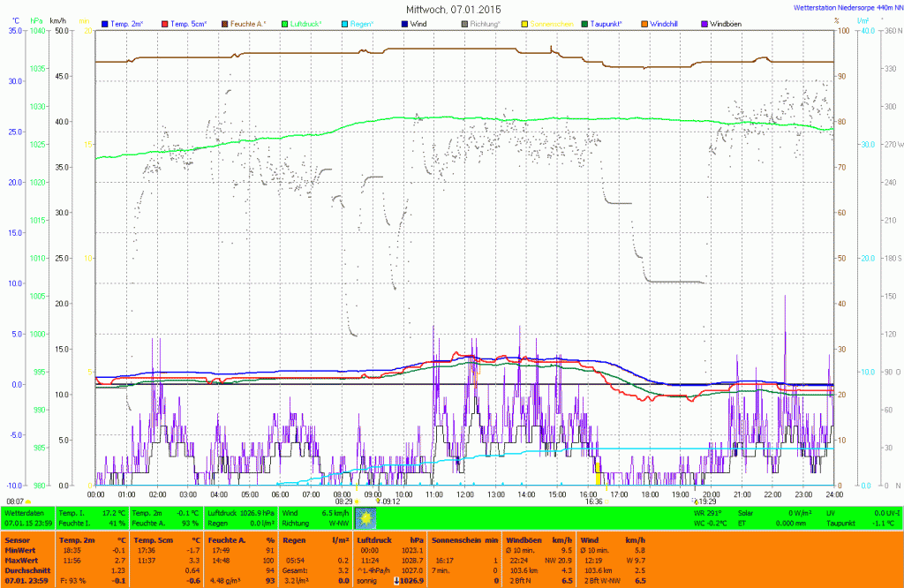Click the cyan Regen legend square
This screenshot has width=904, height=588.
click(345, 23)
